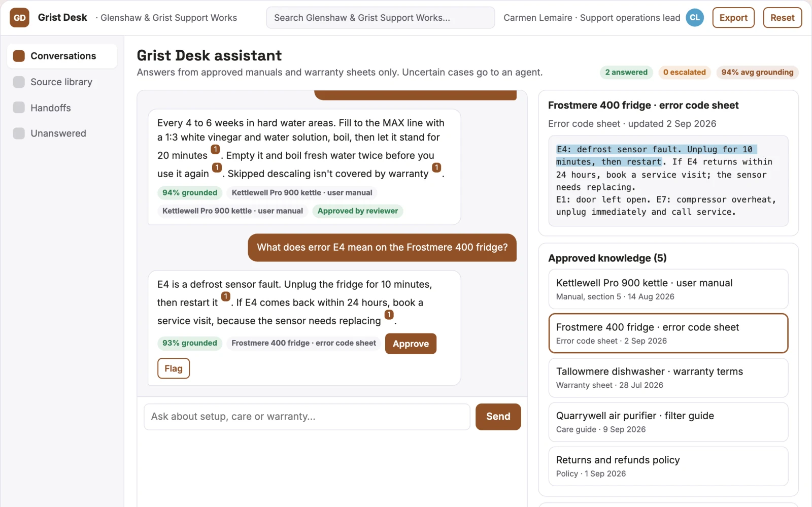Click the "94% avg grounding" stat pill
The width and height of the screenshot is (812, 507).
(757, 73)
